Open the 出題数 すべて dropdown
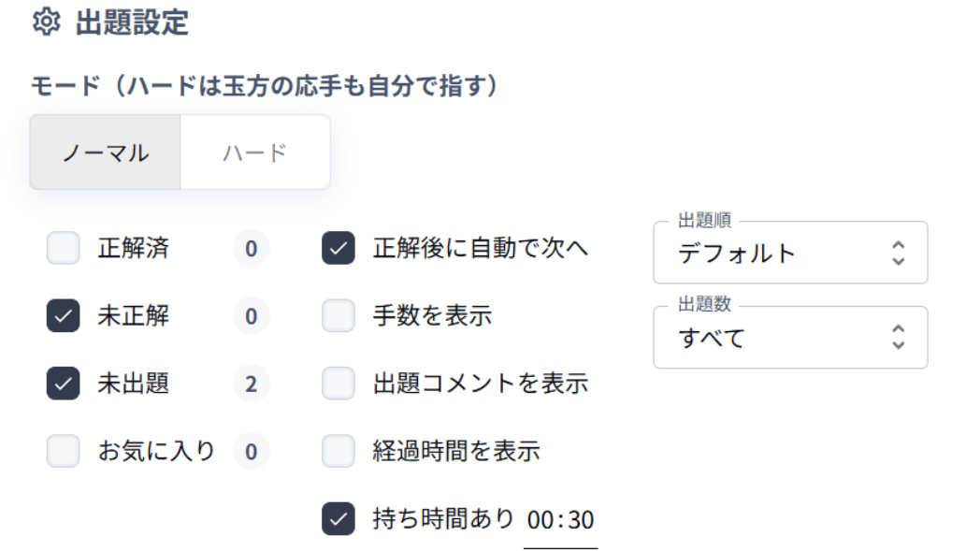 [790, 337]
